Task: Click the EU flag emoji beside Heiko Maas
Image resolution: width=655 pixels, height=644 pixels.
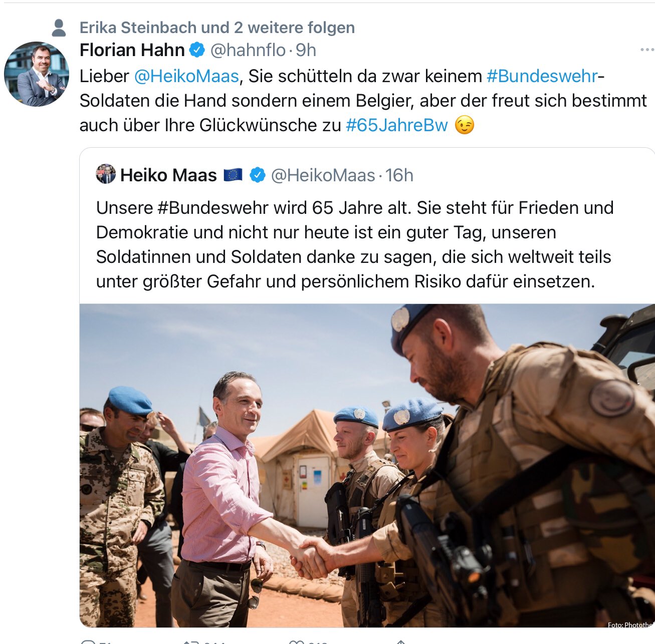Action: (233, 175)
